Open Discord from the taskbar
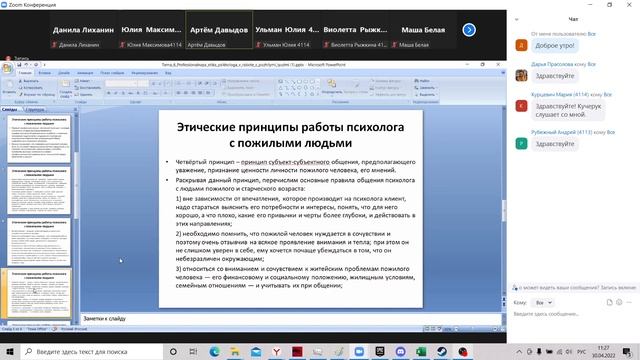Screen dimensions: 640x360 [x=400, y=351]
